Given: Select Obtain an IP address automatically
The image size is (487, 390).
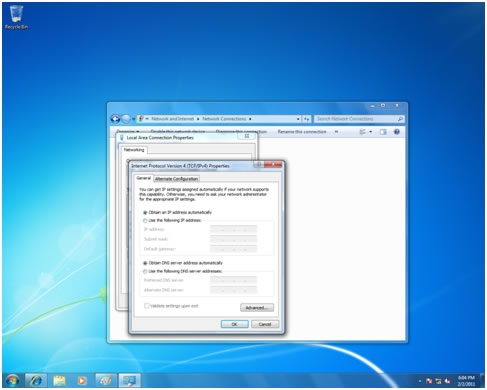Looking at the screenshot, I should [145, 212].
